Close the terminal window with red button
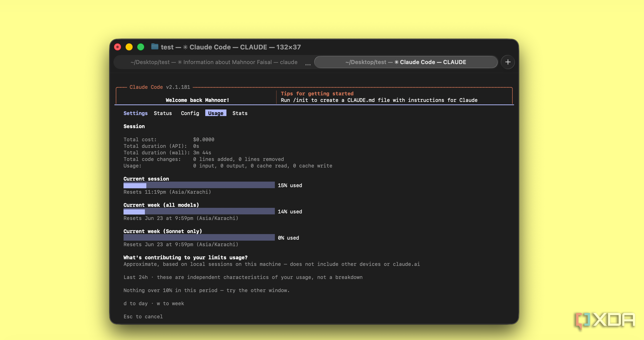 (x=118, y=47)
